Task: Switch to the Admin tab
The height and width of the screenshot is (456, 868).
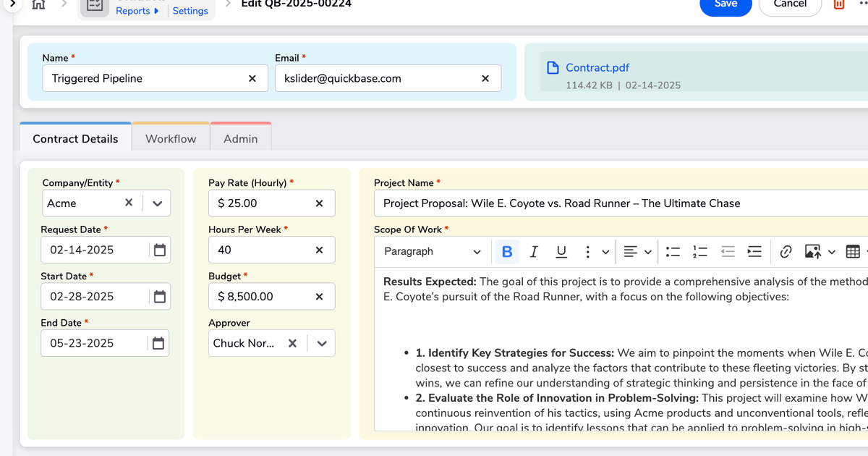Action: pos(241,139)
